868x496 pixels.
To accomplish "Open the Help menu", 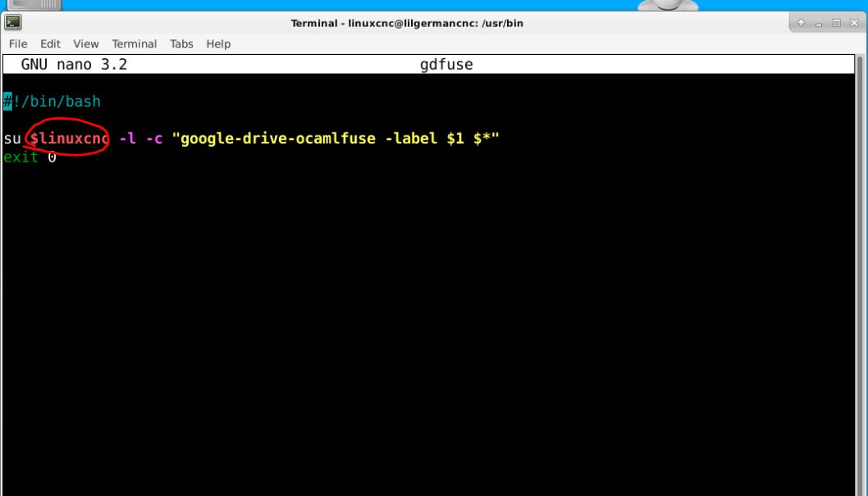I will 218,43.
